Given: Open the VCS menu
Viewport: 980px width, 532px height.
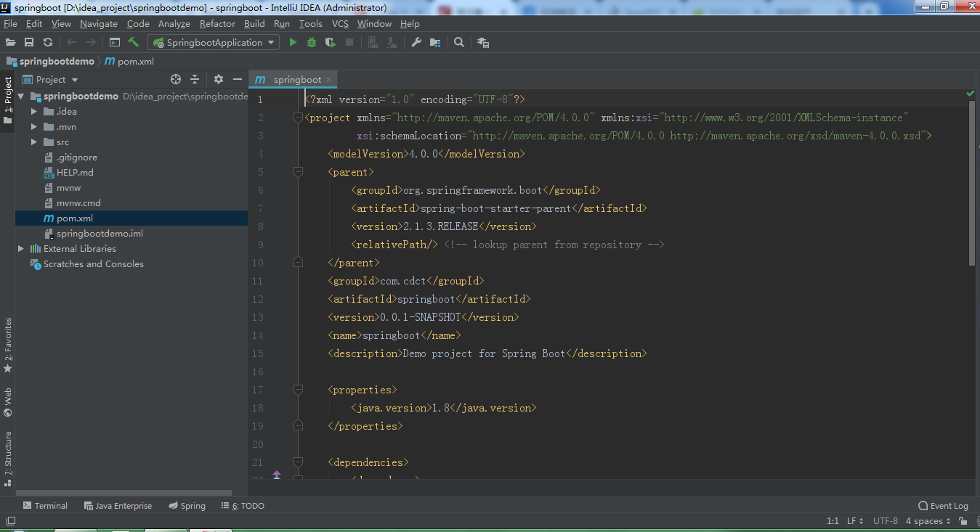Looking at the screenshot, I should [x=340, y=24].
